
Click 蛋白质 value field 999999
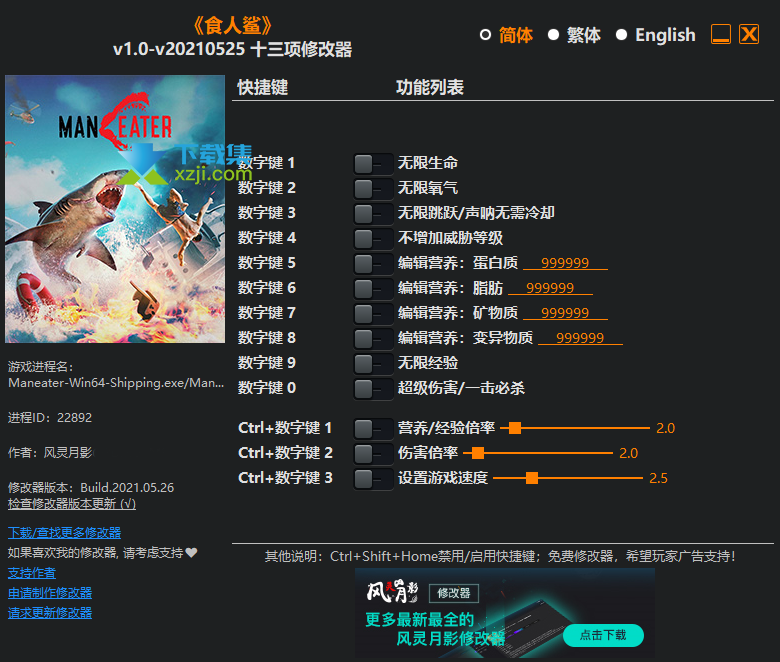click(565, 263)
